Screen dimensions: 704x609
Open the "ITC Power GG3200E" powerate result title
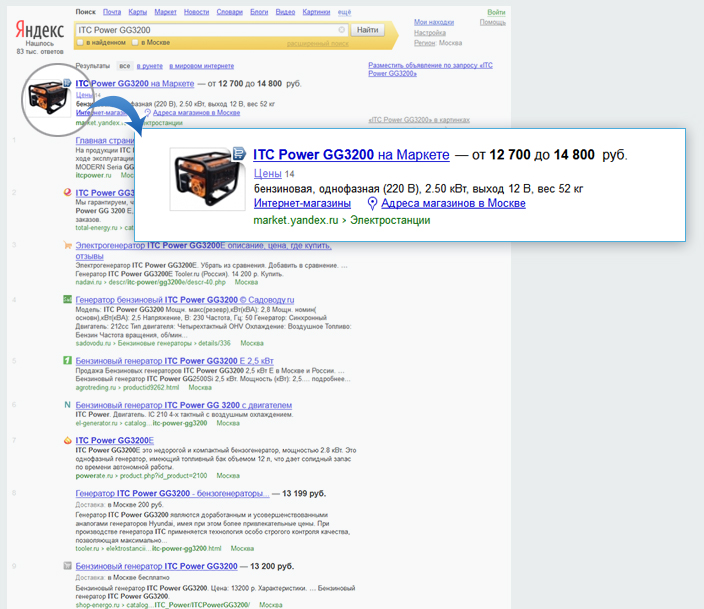(114, 441)
